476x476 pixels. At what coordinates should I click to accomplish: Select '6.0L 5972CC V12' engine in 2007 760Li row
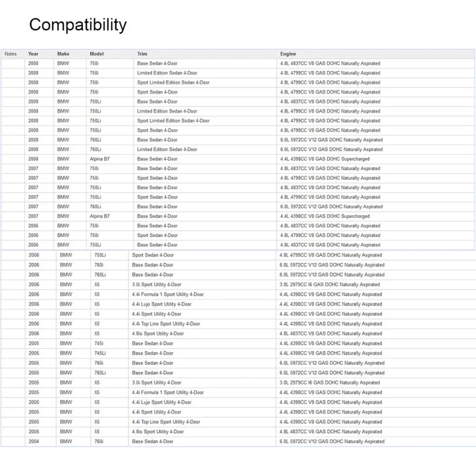331,206
